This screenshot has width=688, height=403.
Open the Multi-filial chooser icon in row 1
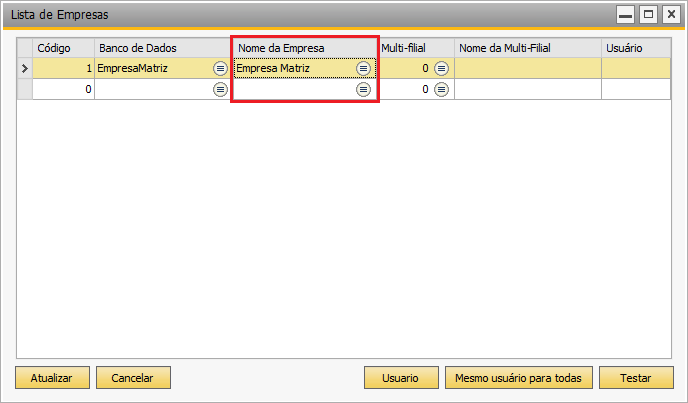(441, 68)
